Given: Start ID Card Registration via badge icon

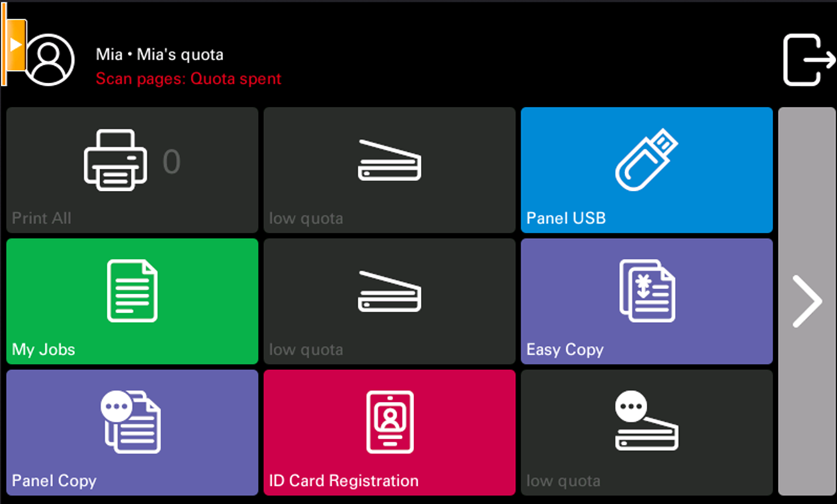Looking at the screenshot, I should (389, 422).
